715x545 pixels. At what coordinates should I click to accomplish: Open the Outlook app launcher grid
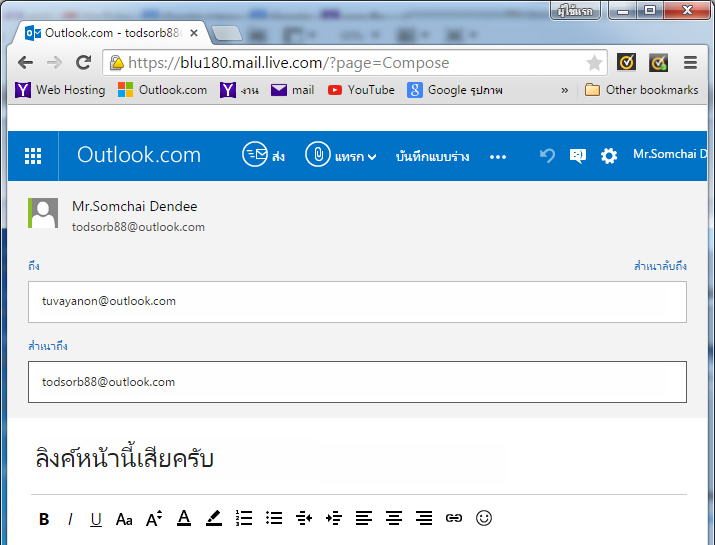(33, 155)
